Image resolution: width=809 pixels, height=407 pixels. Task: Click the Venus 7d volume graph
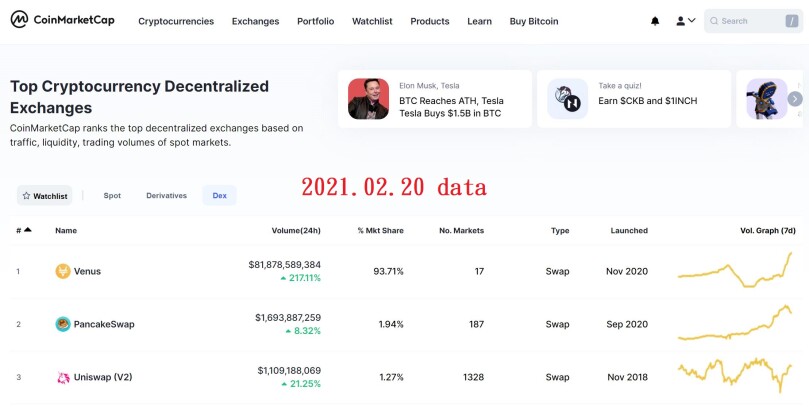(x=735, y=270)
